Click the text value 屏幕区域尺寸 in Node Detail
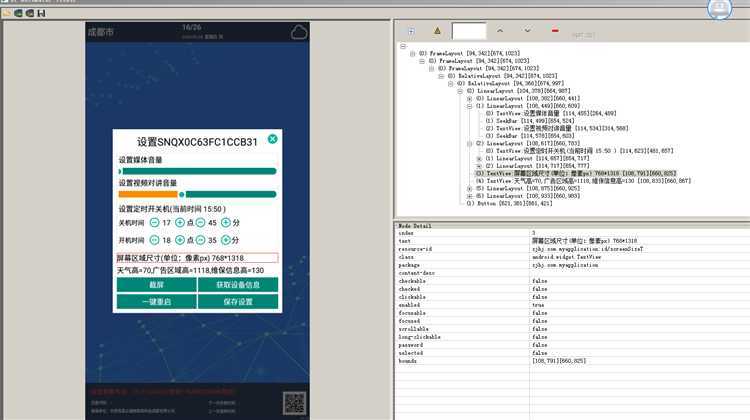Viewport: 750px width, 420px height. pos(585,241)
